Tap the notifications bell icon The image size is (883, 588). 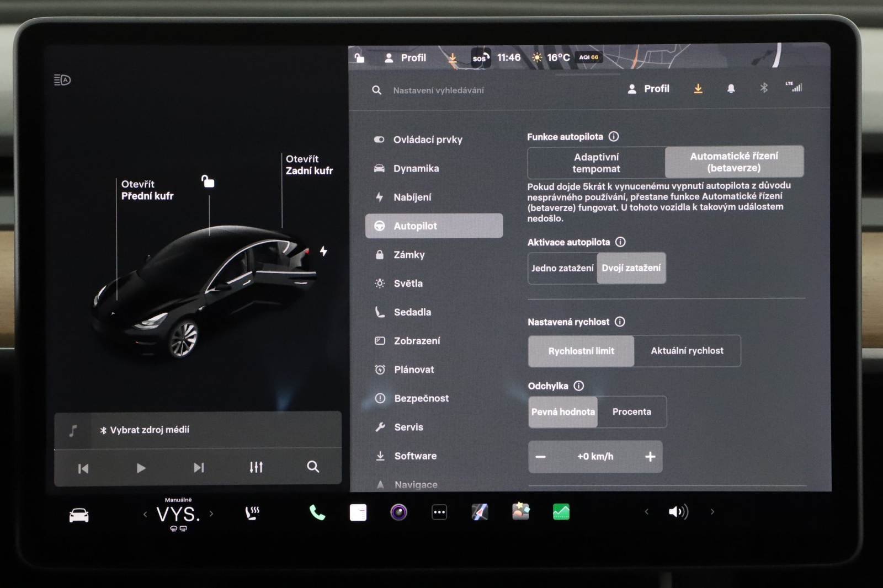pos(731,89)
